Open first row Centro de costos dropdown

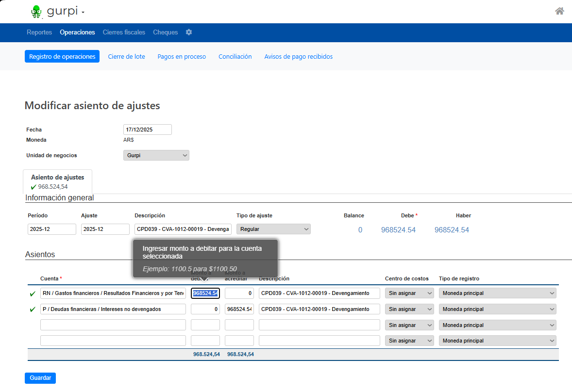pyautogui.click(x=409, y=293)
